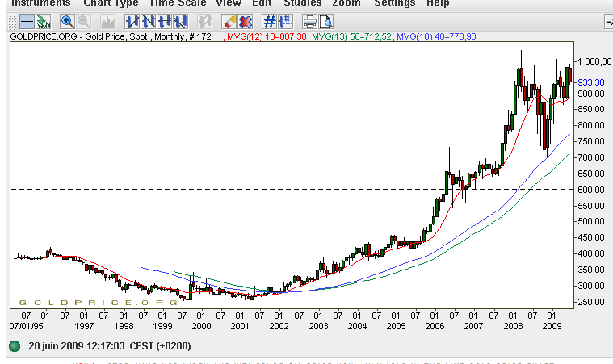Open the Time Scale menu
Viewport: 613px width, 364px height.
point(176,3)
